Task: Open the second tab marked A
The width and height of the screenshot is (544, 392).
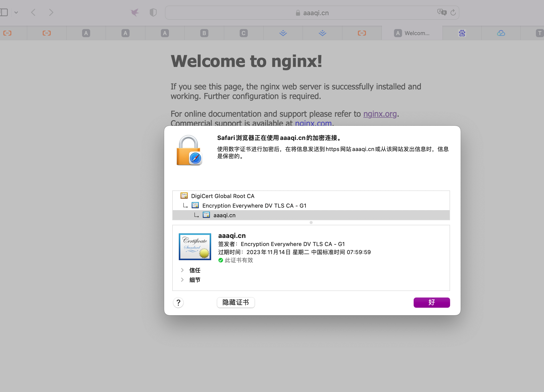Action: tap(125, 33)
